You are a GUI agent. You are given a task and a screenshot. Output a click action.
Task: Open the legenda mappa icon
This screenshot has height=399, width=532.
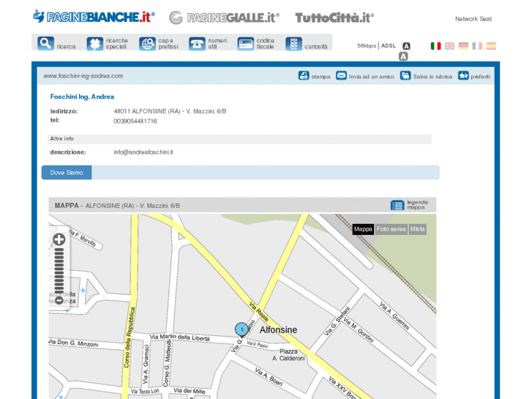(x=397, y=205)
